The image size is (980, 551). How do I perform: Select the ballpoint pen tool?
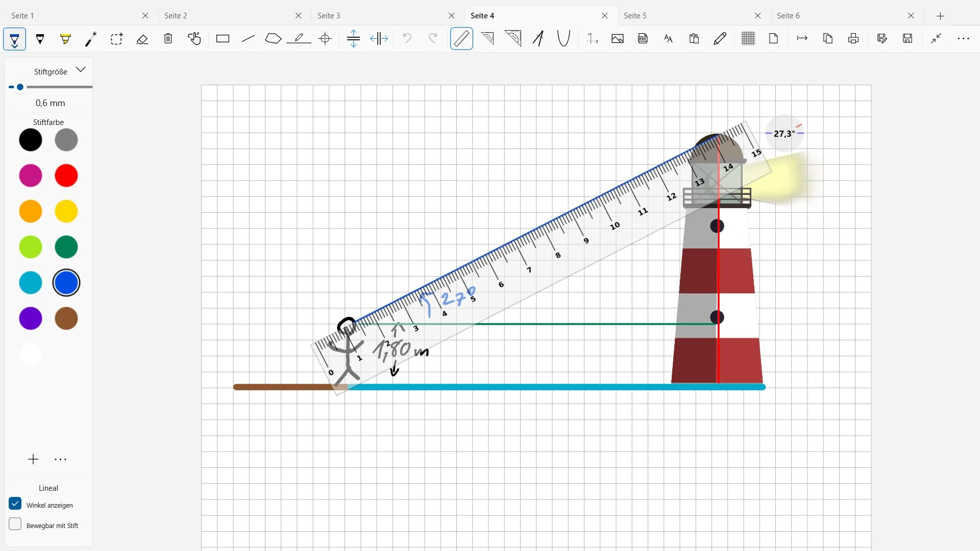14,39
